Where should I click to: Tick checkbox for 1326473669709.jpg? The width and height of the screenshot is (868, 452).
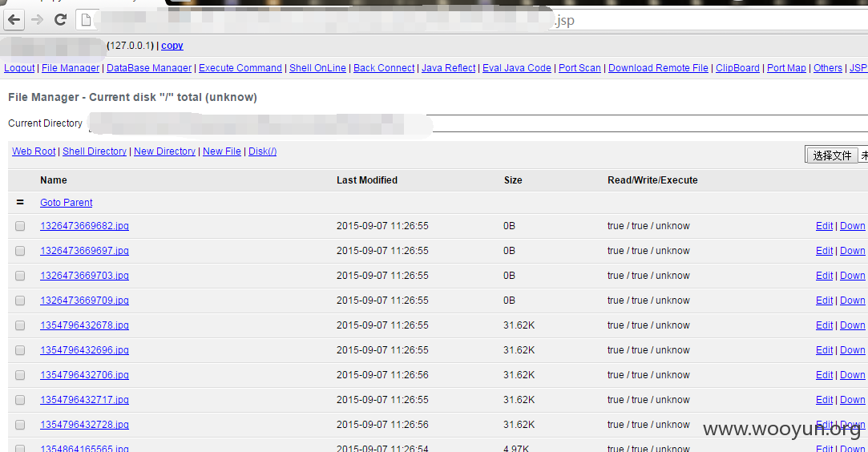20,301
